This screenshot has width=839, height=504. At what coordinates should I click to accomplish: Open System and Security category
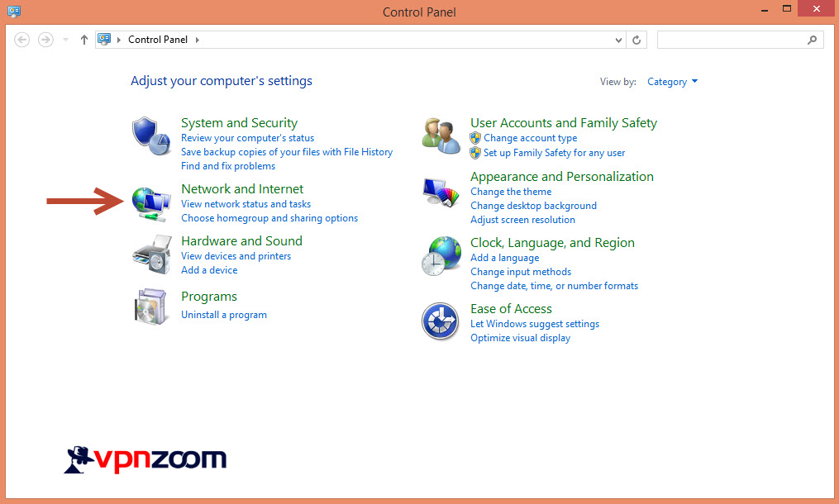coord(239,123)
